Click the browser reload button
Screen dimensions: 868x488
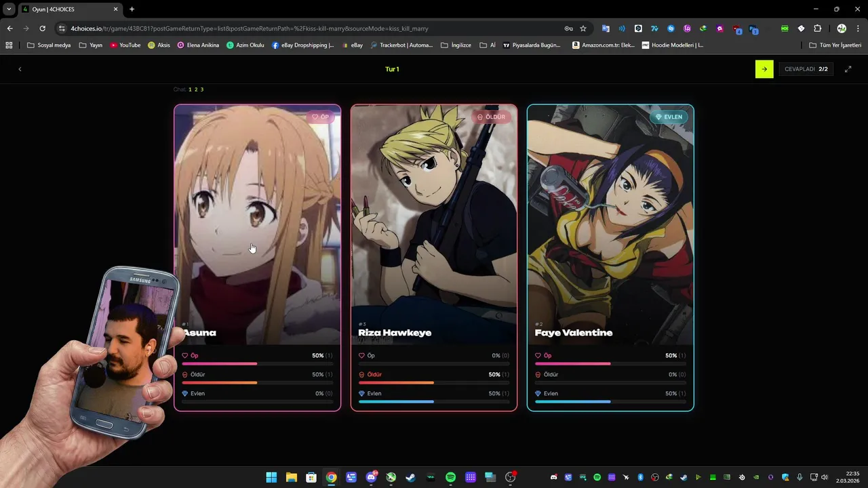click(42, 28)
